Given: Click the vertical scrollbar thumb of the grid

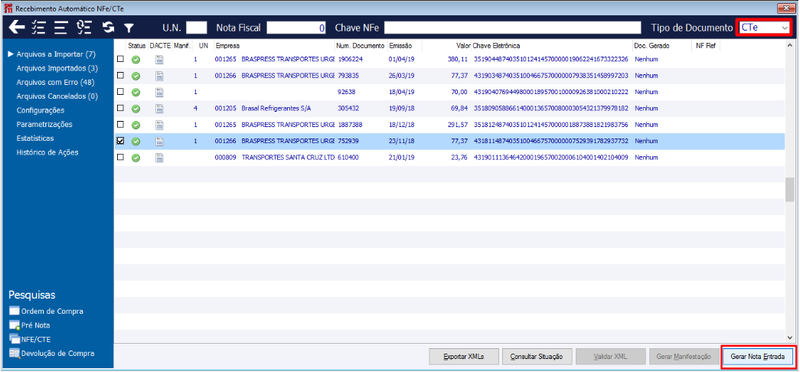Looking at the screenshot, I should coord(789,189).
